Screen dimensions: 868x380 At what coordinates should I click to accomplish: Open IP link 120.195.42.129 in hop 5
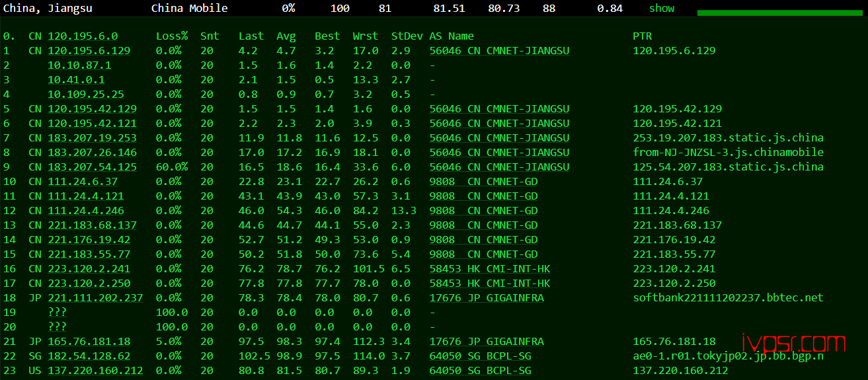[93, 109]
